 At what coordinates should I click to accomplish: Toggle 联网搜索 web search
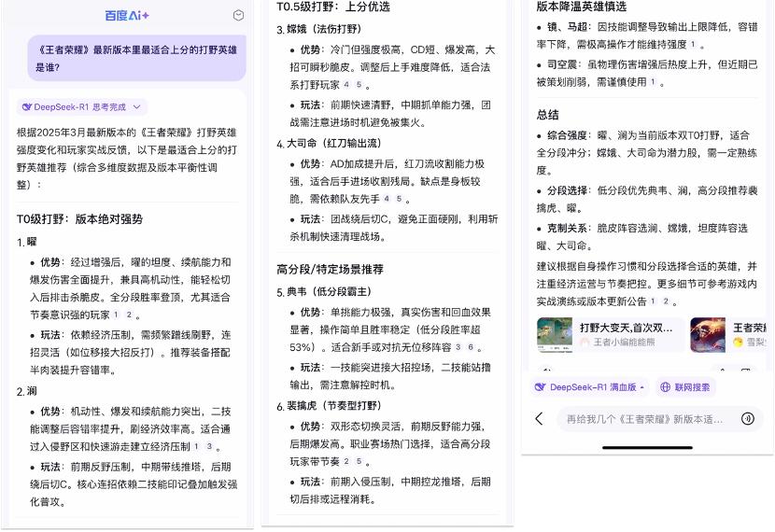click(x=686, y=387)
